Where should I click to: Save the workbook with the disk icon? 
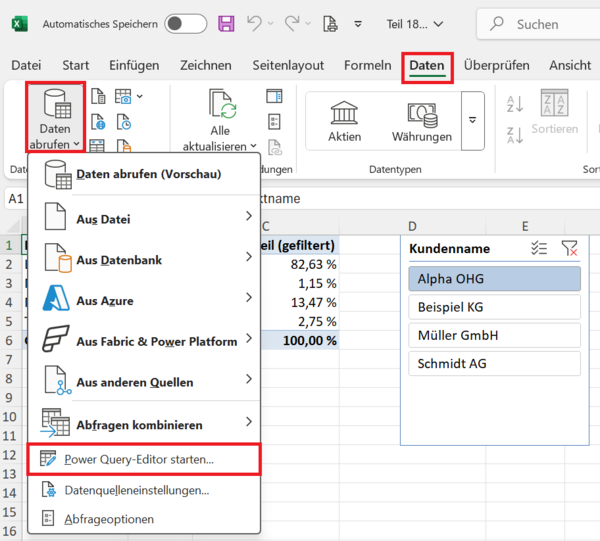point(226,24)
